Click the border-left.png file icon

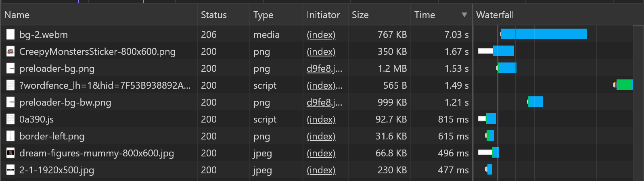(x=10, y=136)
